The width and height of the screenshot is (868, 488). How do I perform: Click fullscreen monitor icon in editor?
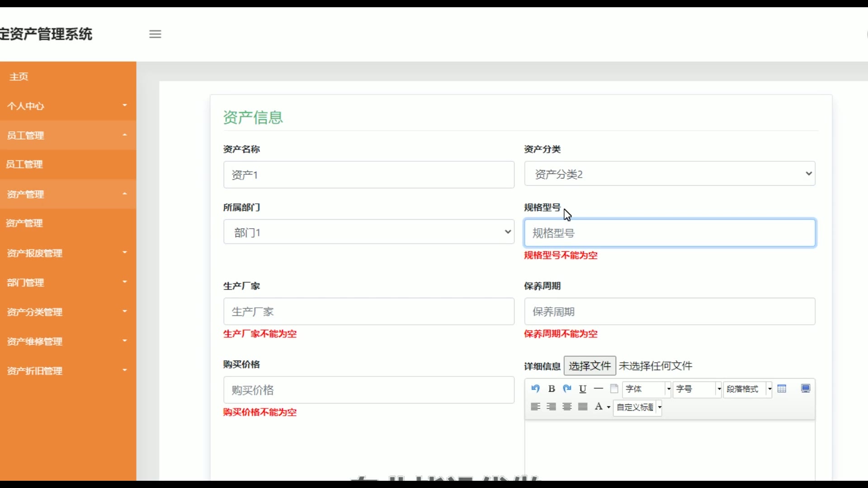pos(806,389)
